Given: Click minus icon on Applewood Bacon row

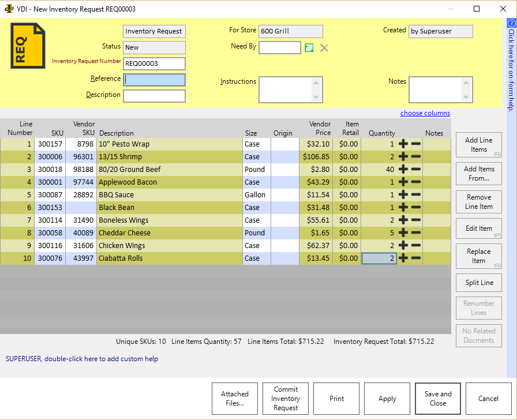Looking at the screenshot, I should pos(415,182).
